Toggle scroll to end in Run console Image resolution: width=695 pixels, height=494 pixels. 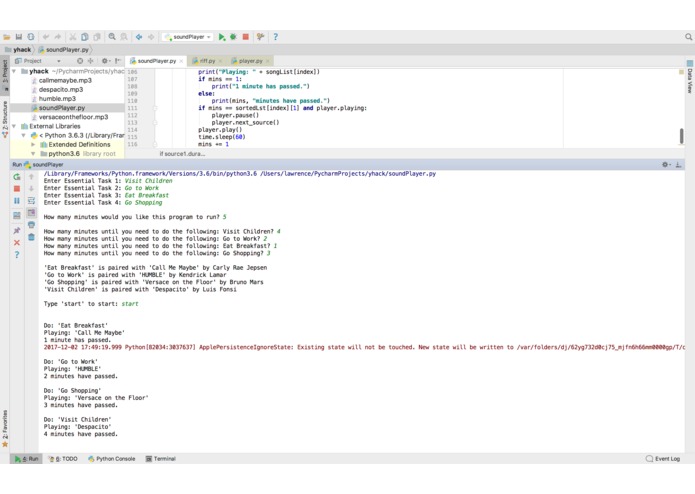(x=31, y=213)
